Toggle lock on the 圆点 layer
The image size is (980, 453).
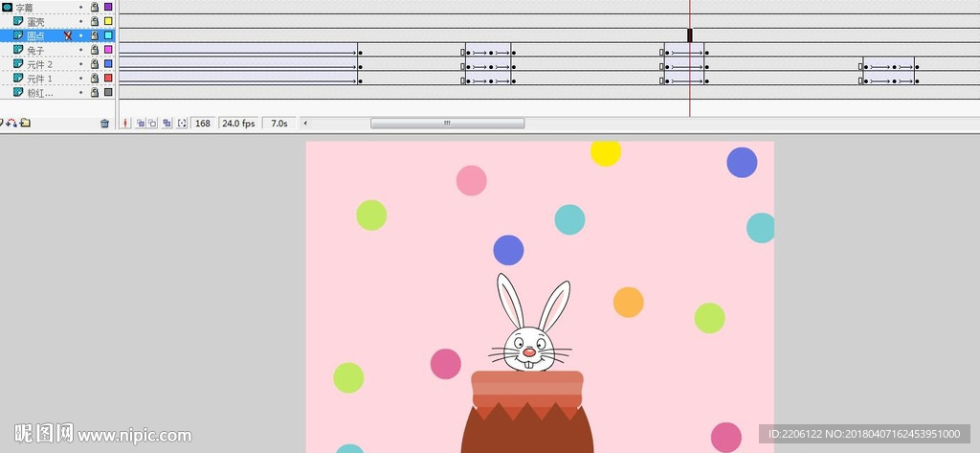pos(95,35)
